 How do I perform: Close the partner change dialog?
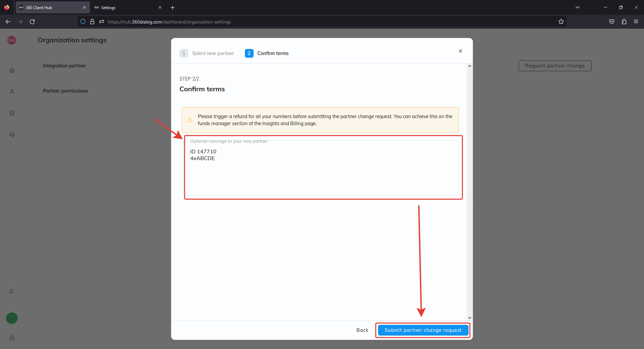click(x=461, y=51)
